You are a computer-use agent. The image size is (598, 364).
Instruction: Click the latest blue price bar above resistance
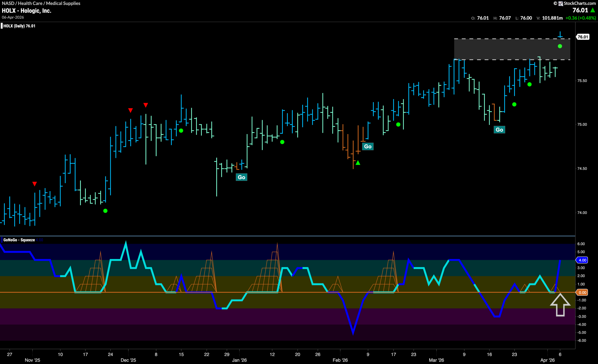pyautogui.click(x=560, y=35)
